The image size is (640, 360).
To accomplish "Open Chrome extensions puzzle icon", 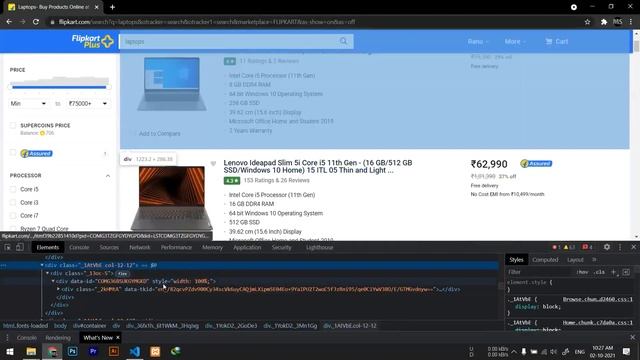I will [604, 22].
